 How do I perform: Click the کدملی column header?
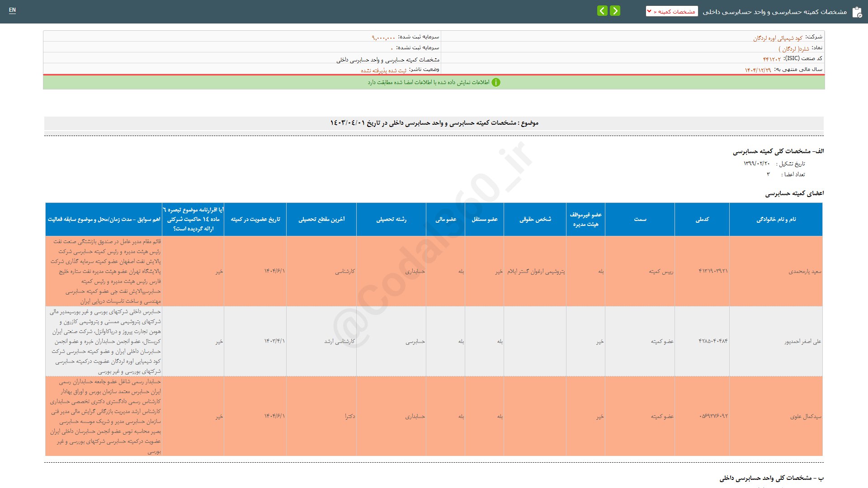click(702, 220)
